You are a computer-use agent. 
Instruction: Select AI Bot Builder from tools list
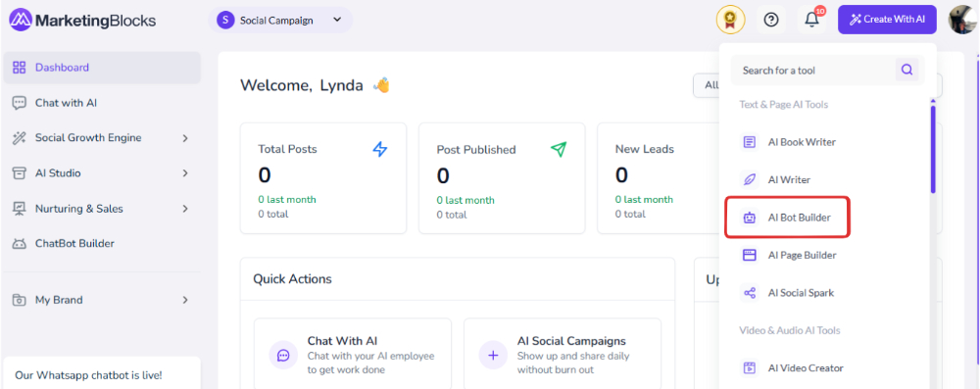click(788, 217)
